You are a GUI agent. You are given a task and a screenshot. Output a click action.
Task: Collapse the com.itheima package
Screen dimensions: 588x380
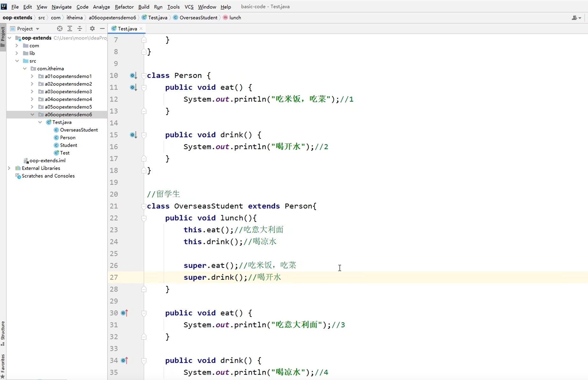pyautogui.click(x=25, y=68)
